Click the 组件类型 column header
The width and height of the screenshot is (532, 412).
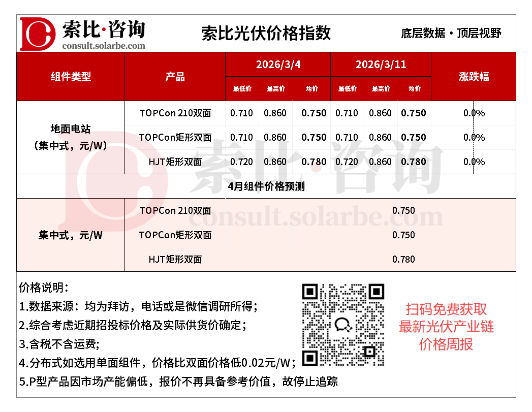click(x=70, y=76)
